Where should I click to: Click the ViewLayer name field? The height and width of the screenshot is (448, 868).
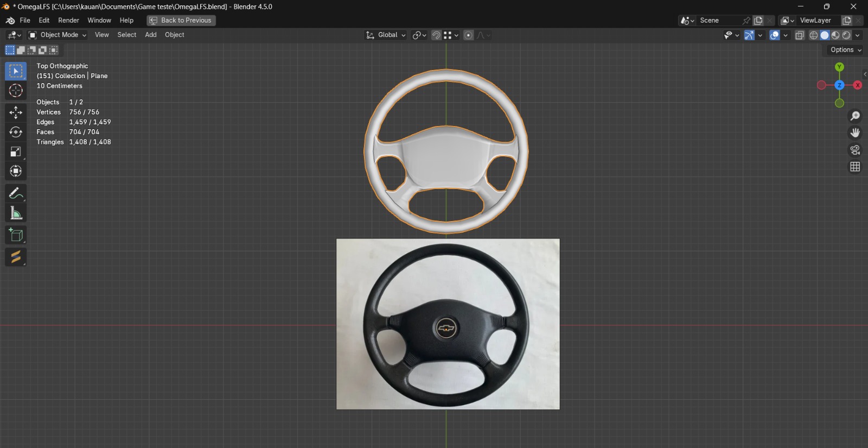tap(819, 21)
